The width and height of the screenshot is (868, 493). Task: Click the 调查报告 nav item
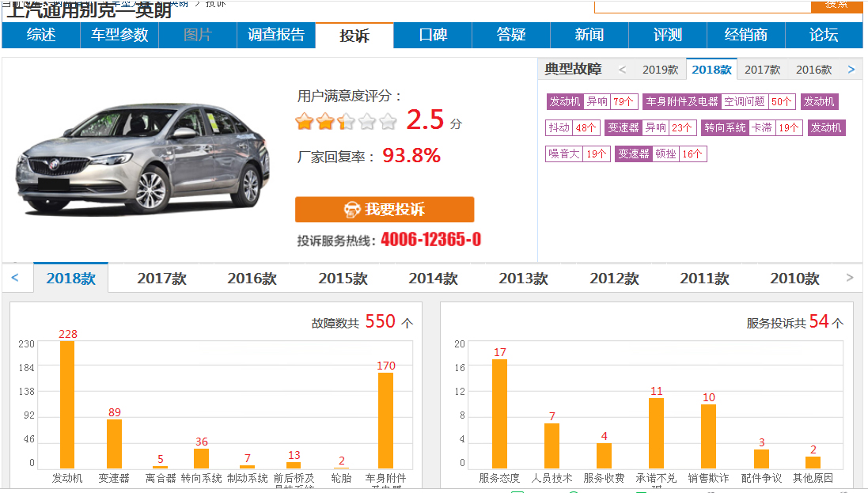(x=275, y=36)
